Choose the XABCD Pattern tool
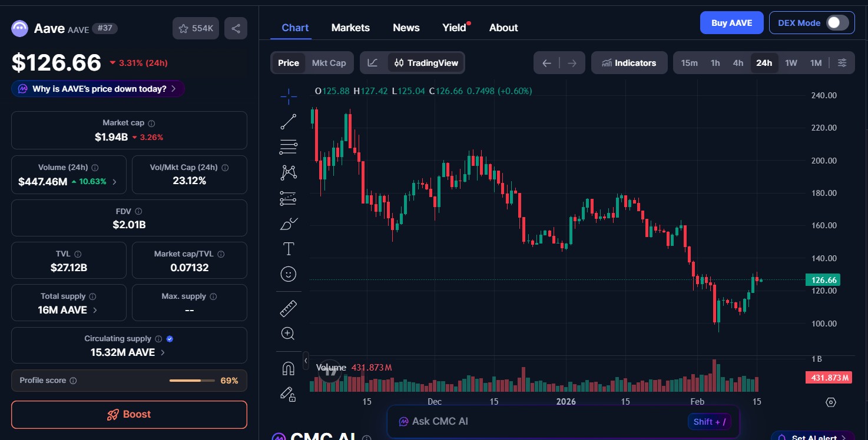This screenshot has width=868, height=440. tap(289, 171)
